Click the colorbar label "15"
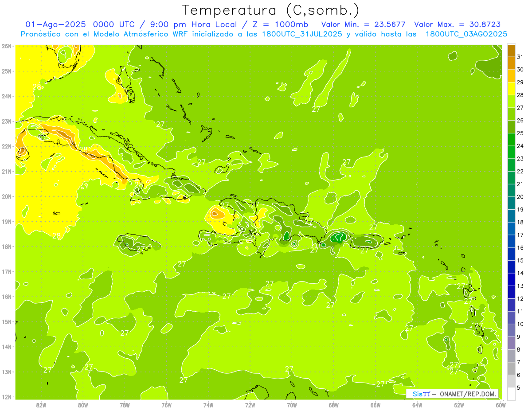The height and width of the screenshot is (411, 532). pyautogui.click(x=520, y=260)
